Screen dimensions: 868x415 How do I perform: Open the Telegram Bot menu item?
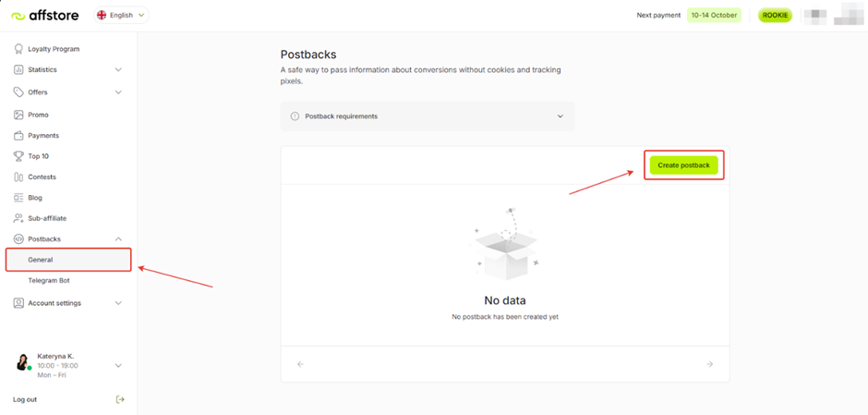pyautogui.click(x=49, y=280)
